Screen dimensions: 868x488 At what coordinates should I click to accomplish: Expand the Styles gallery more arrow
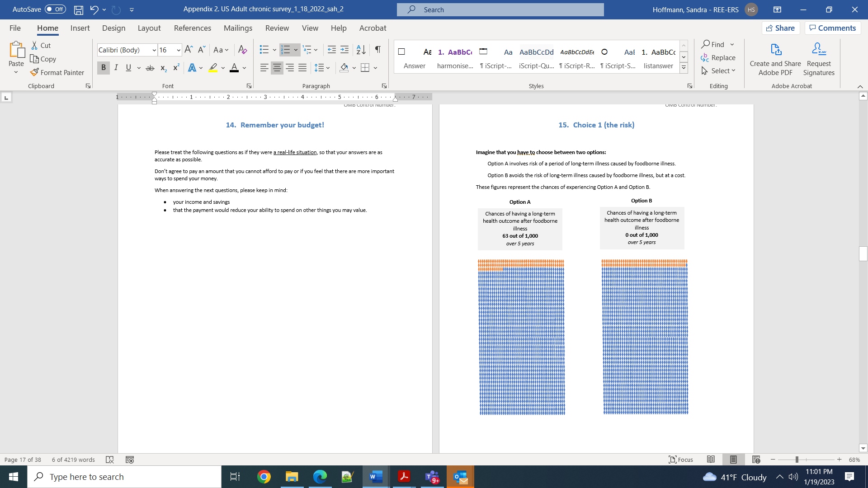(x=684, y=68)
